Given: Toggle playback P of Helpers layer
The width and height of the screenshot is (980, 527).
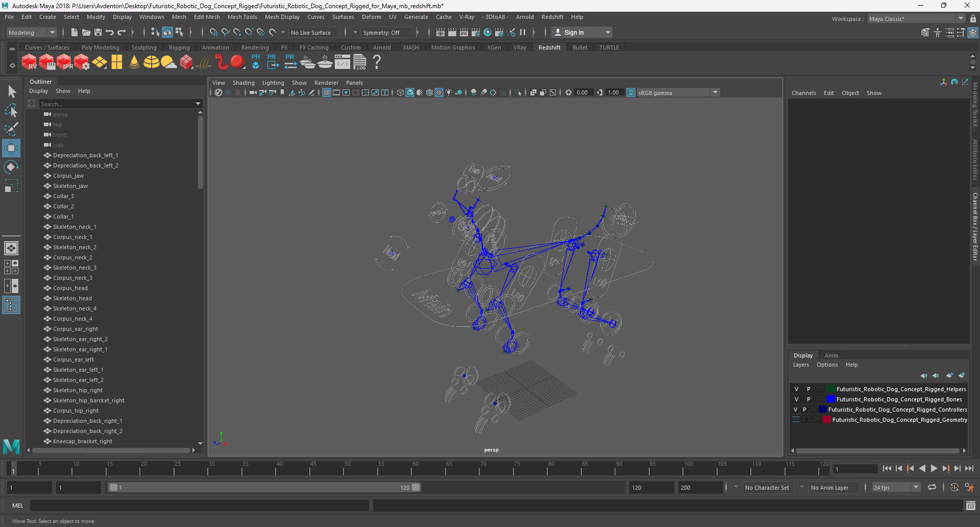Looking at the screenshot, I should 808,389.
